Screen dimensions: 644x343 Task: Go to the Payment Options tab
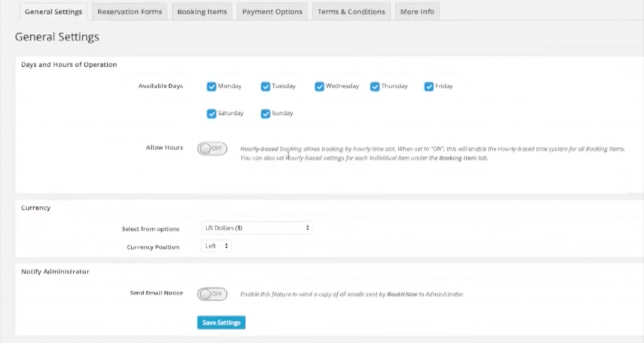pyautogui.click(x=272, y=12)
